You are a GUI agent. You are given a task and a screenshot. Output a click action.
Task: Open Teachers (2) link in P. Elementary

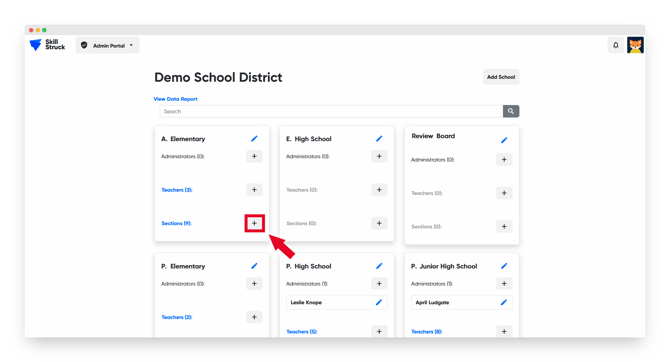pyautogui.click(x=176, y=317)
